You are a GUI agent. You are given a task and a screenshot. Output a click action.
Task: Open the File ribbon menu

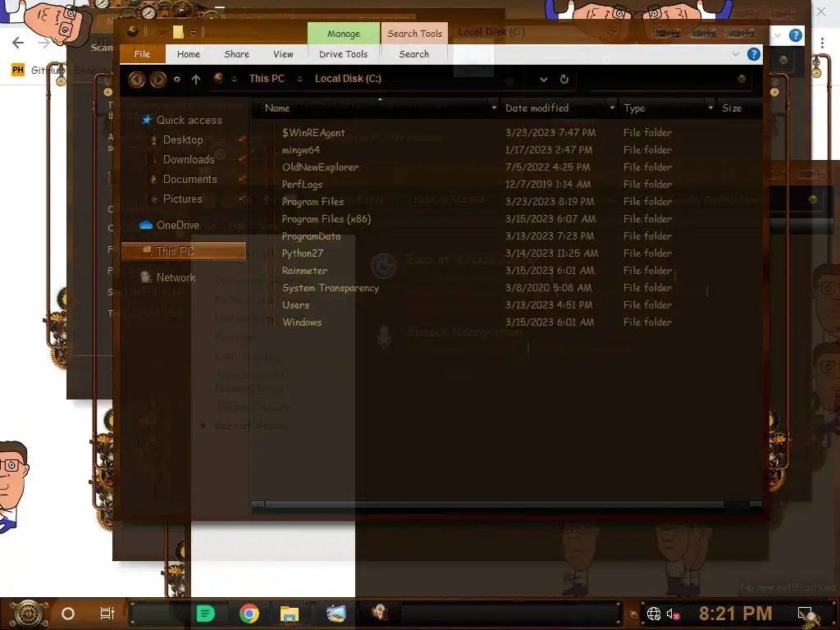pyautogui.click(x=142, y=54)
